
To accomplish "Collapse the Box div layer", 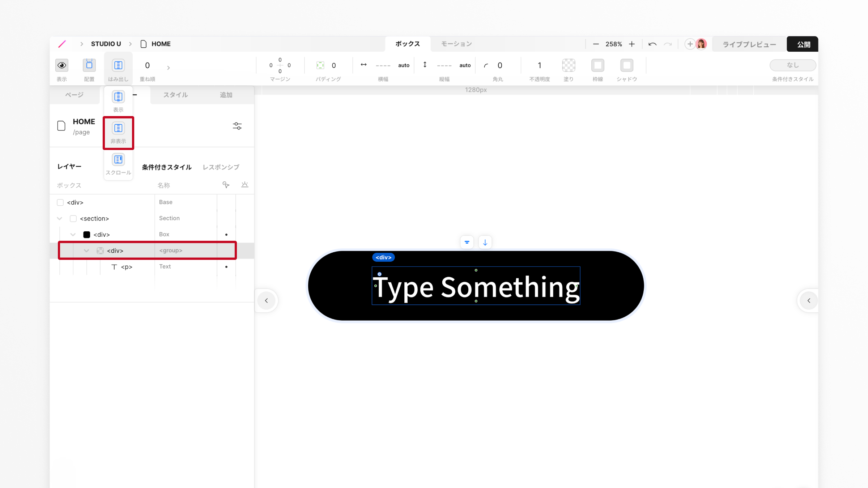I will [73, 235].
